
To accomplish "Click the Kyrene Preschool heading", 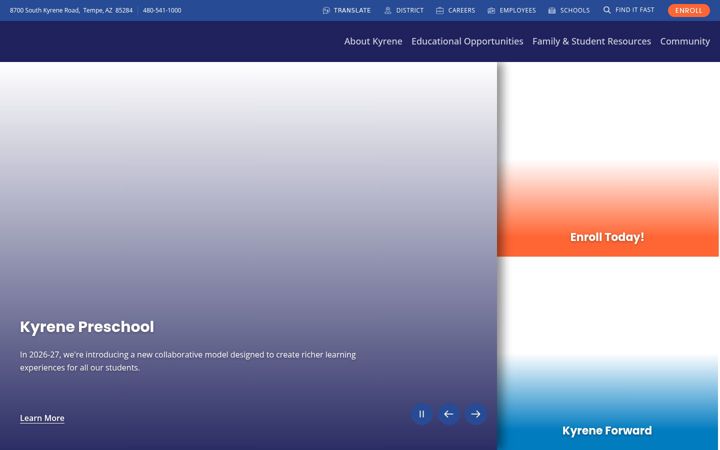I will click(87, 327).
